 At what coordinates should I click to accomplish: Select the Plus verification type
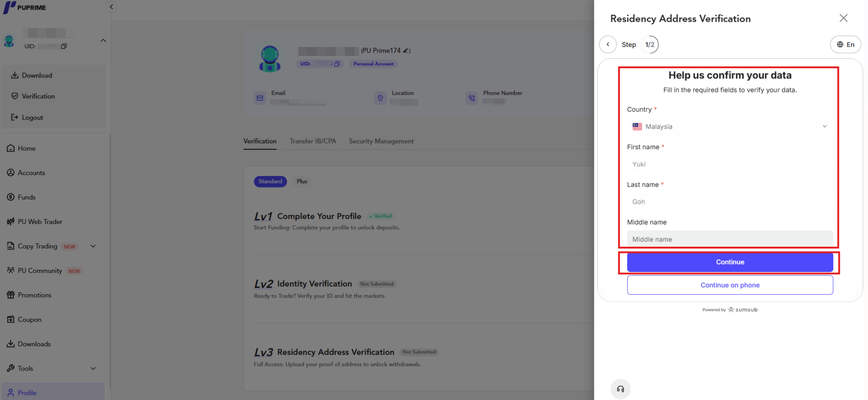(x=302, y=182)
